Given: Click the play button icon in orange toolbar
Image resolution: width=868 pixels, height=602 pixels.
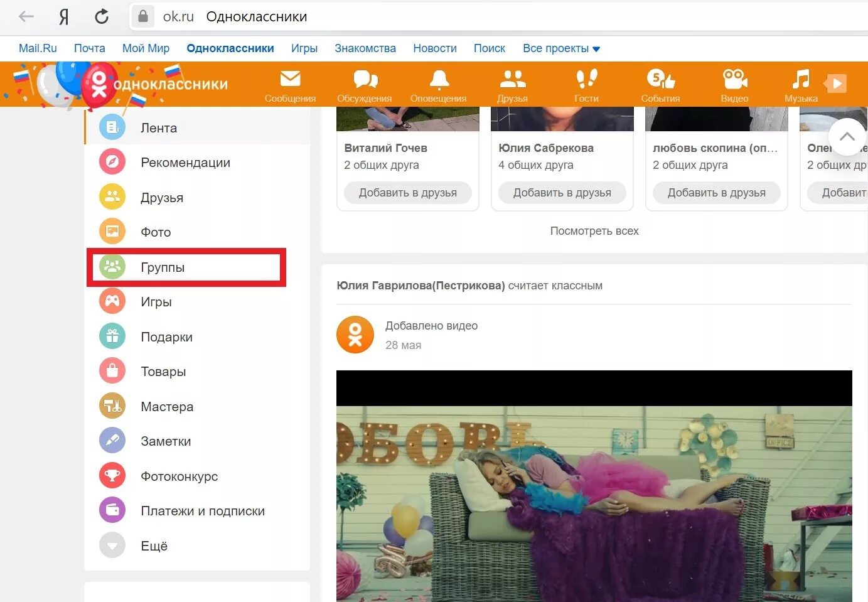Looking at the screenshot, I should pyautogui.click(x=836, y=83).
